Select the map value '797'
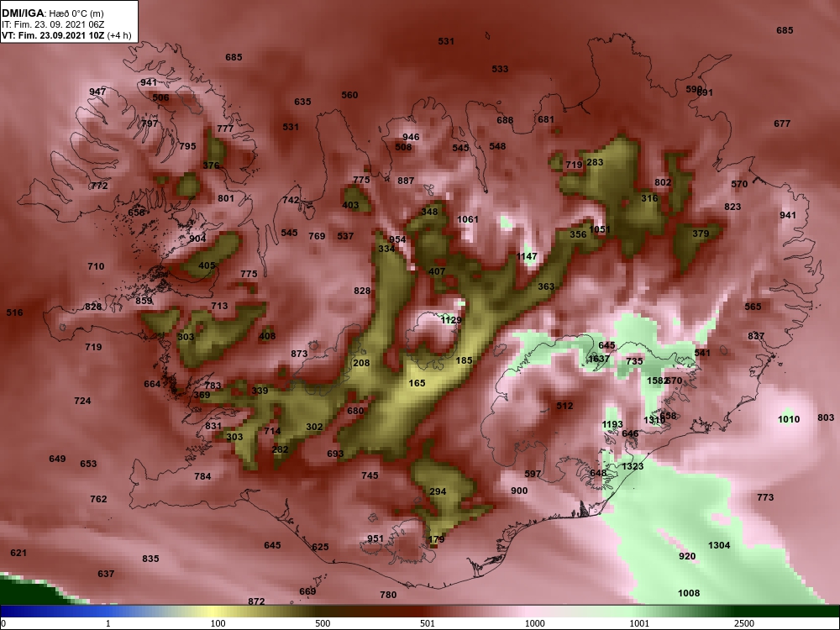Screen dimensions: 840x630 150,123
